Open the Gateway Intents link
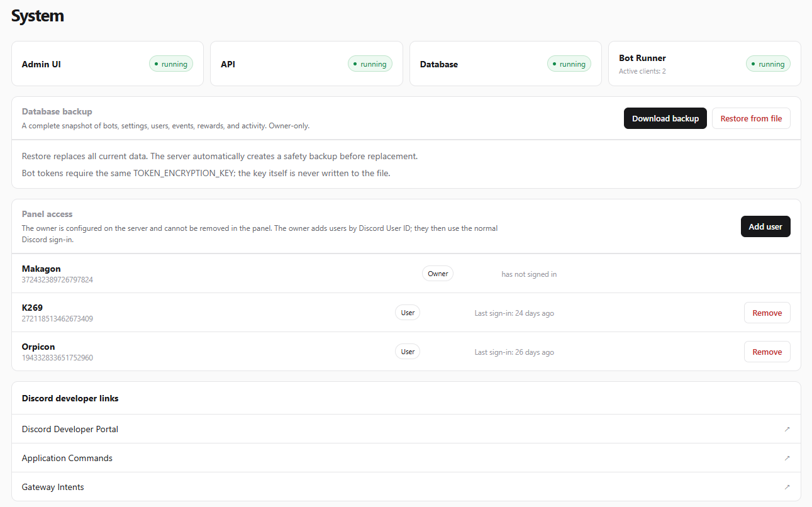812x507 pixels. (x=406, y=487)
